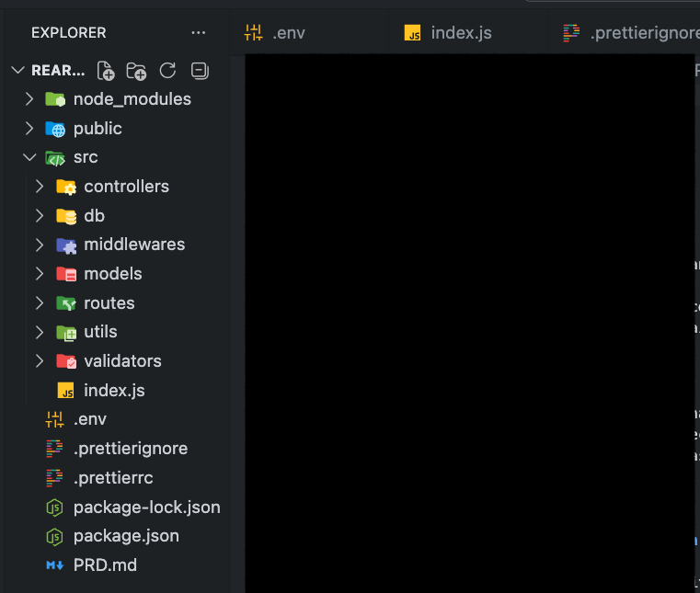Collapse the REAR... workspace root section
The width and height of the screenshot is (700, 593).
pyautogui.click(x=17, y=70)
